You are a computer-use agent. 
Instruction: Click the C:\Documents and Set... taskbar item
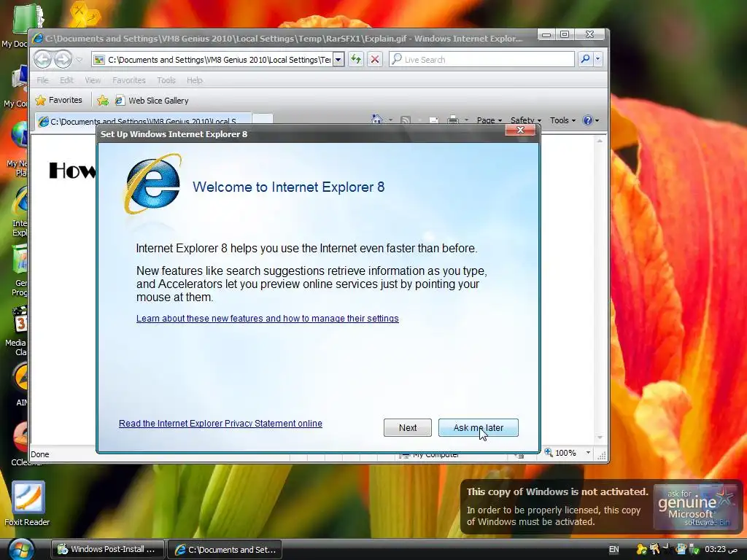(x=225, y=549)
